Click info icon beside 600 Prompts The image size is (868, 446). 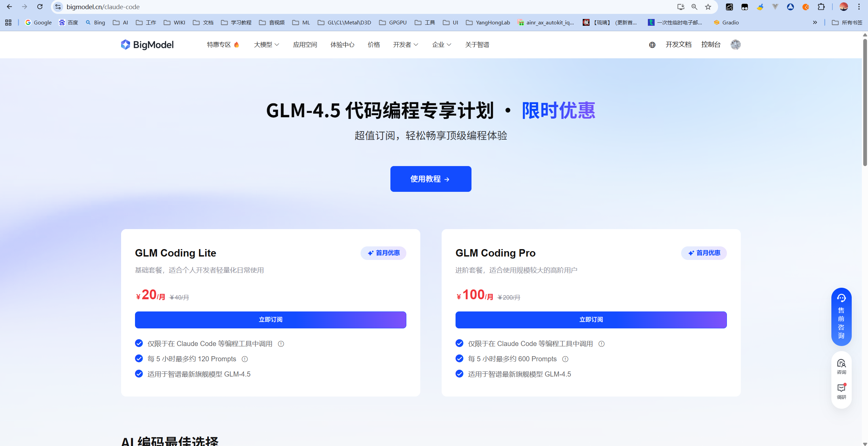565,359
